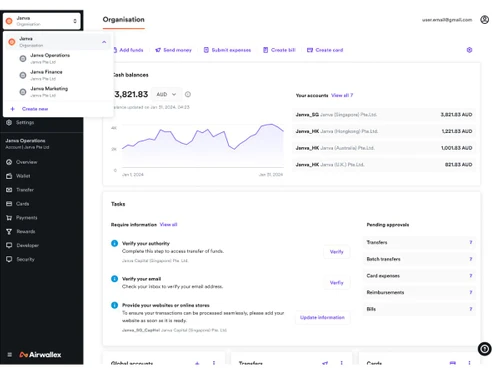Select Janva Finance account entry
Screen dimensions: 500x375
(x=58, y=75)
